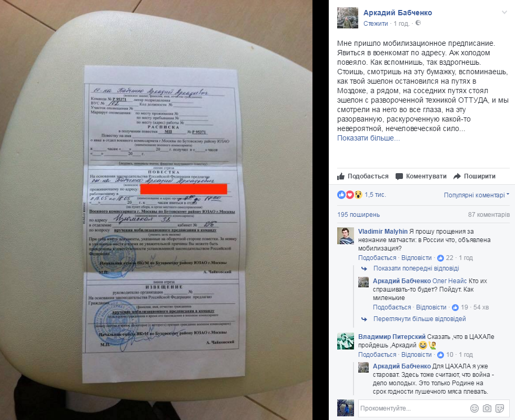Follow the author via Стежити link

pyautogui.click(x=376, y=23)
